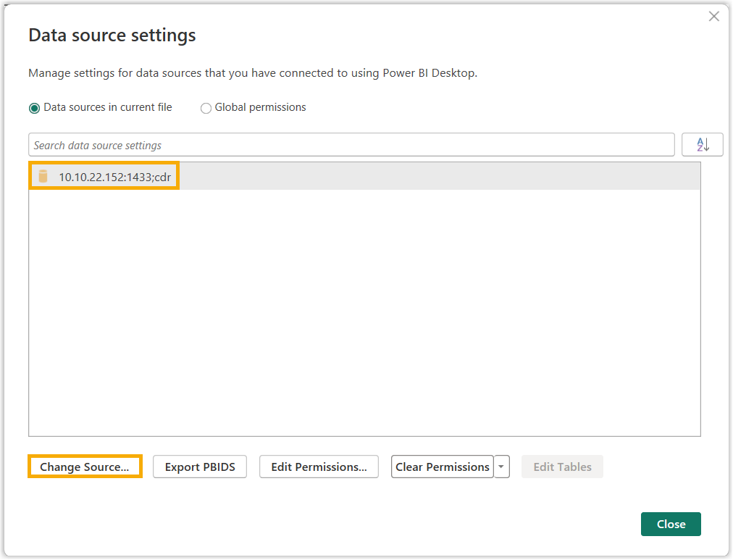Click the A-Z sort icon button
The image size is (733, 560).
(x=702, y=145)
